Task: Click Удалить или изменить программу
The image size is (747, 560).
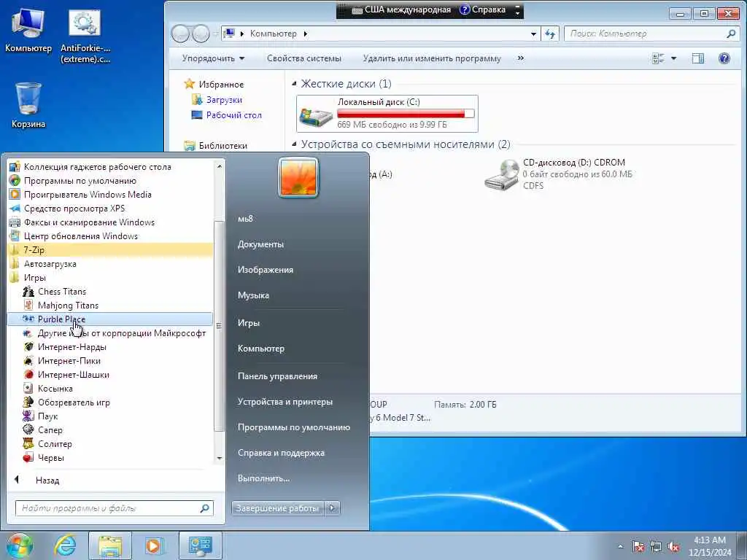Action: [432, 58]
